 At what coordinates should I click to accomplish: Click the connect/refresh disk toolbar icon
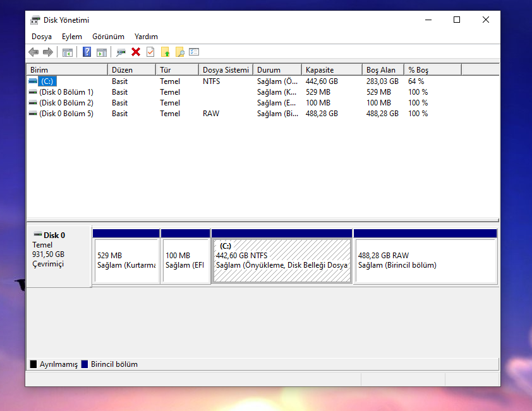[121, 52]
